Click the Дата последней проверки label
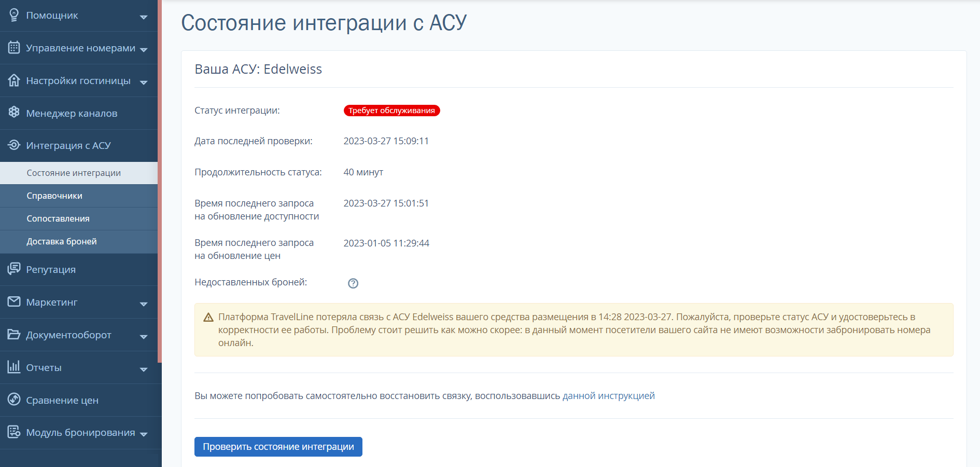This screenshot has height=467, width=980. (254, 141)
